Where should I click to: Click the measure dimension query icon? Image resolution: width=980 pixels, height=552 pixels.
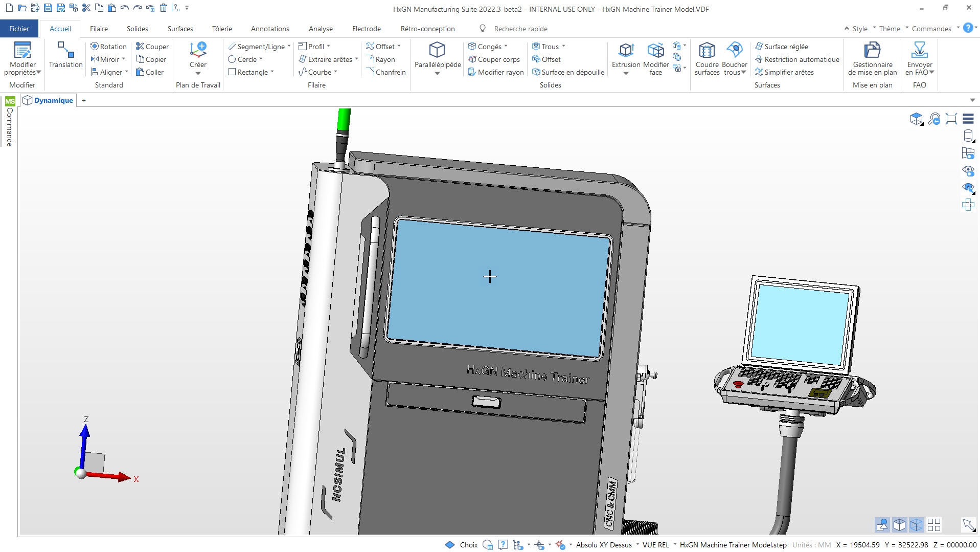coord(175,8)
